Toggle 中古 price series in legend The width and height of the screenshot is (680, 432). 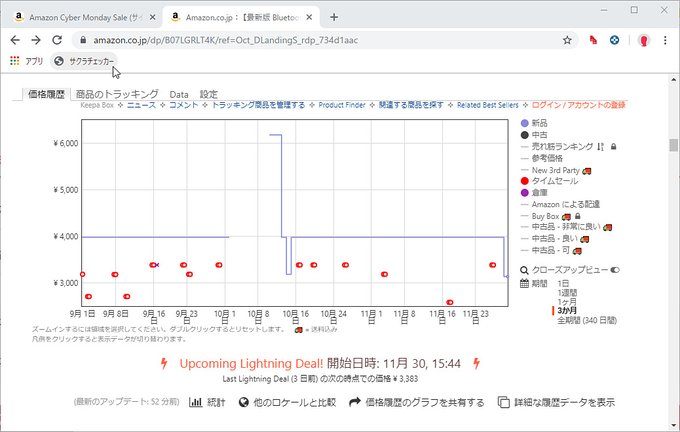click(534, 135)
